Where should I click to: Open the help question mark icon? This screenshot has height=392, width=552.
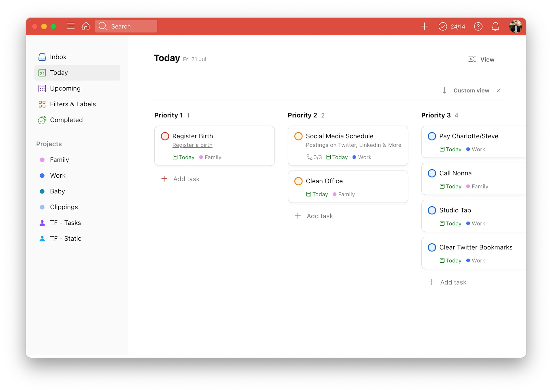click(478, 26)
